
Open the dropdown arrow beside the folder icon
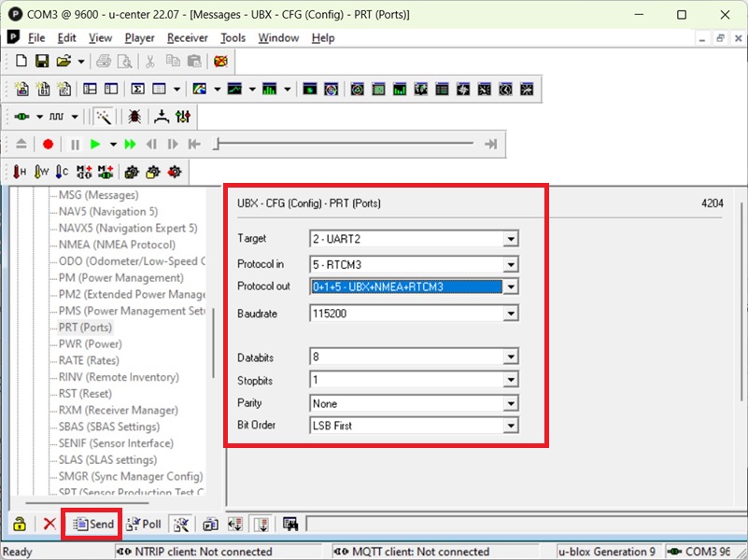[x=81, y=62]
